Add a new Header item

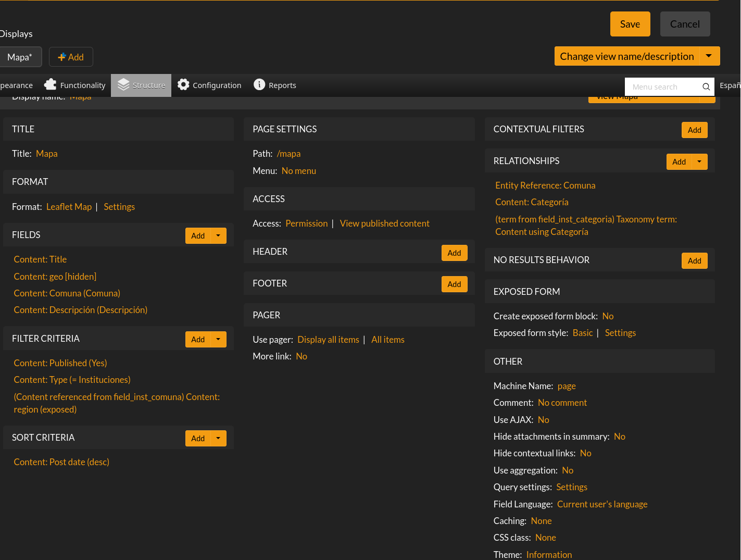(x=454, y=253)
